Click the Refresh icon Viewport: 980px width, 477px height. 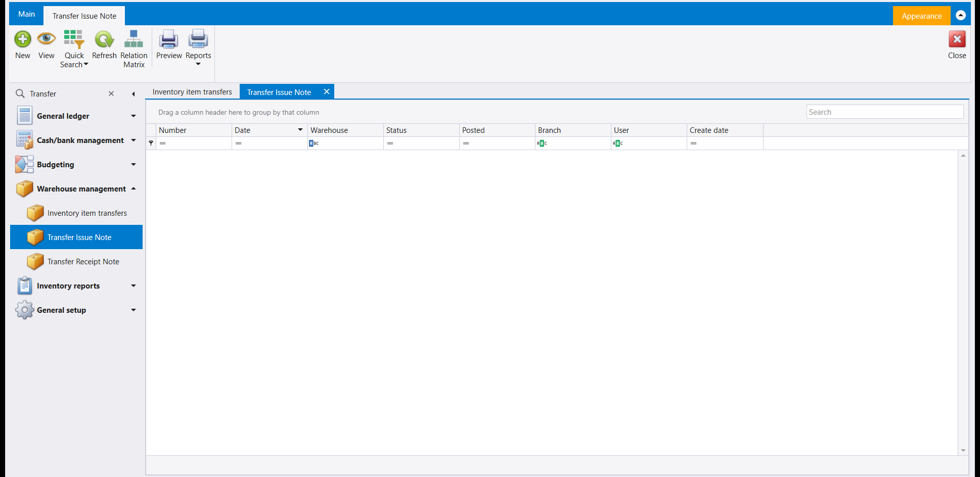click(x=104, y=39)
